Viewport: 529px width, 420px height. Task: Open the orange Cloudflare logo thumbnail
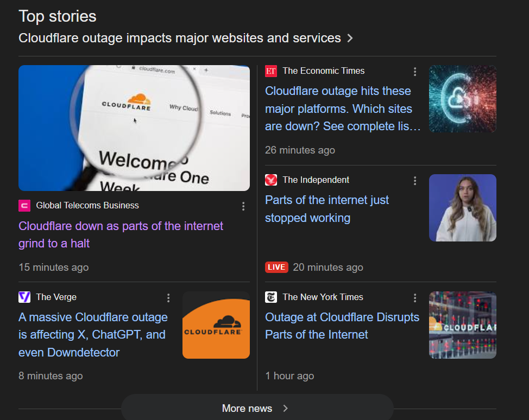(x=216, y=325)
